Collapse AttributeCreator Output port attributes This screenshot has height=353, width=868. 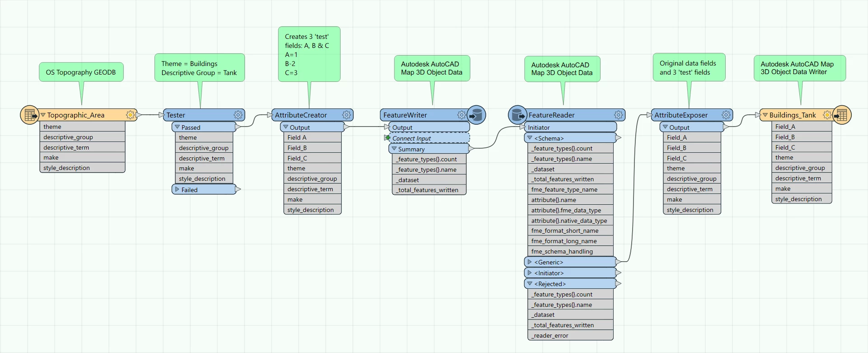click(x=286, y=127)
